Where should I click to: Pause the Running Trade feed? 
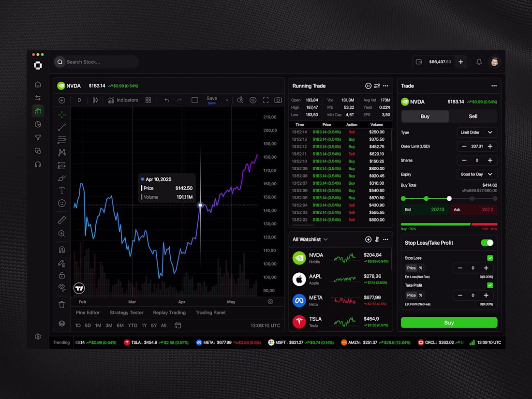[x=368, y=86]
